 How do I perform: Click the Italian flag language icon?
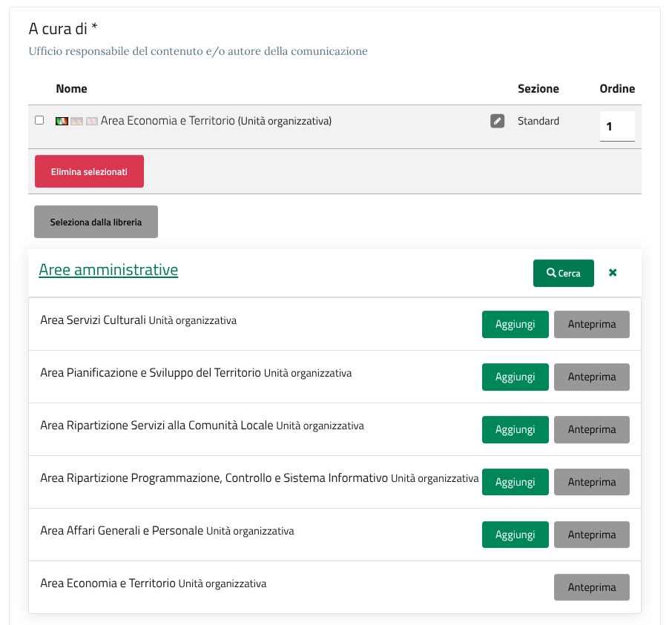[62, 121]
